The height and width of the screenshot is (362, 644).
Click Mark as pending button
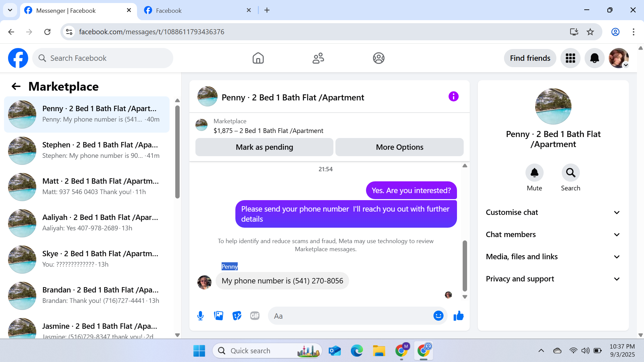264,147
